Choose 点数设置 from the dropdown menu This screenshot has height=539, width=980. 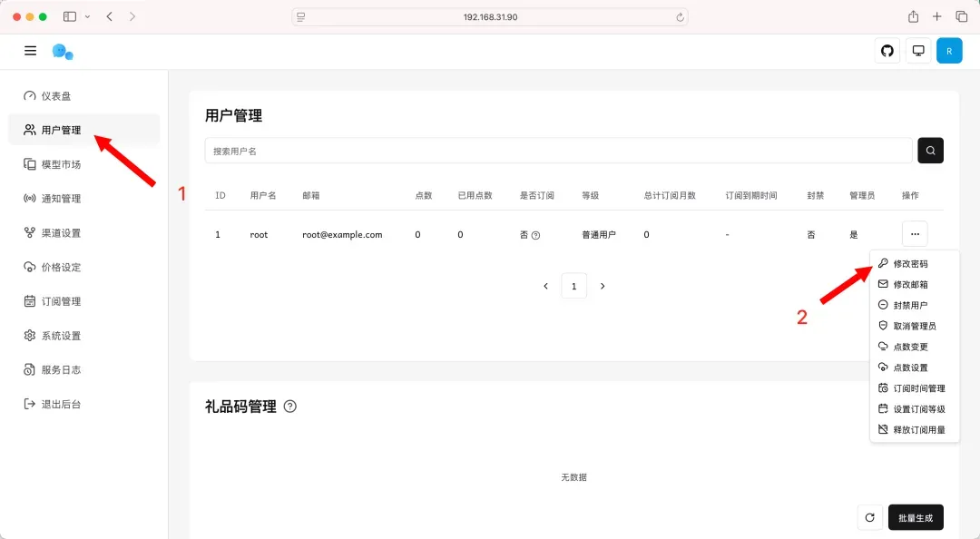[915, 367]
